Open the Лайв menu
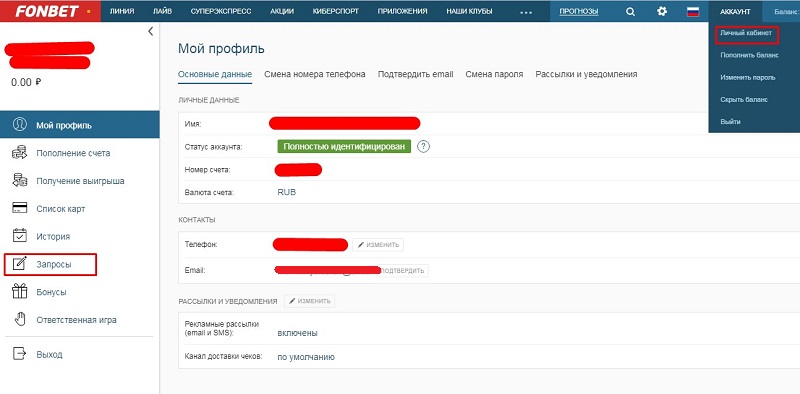The image size is (800, 394). 162,11
